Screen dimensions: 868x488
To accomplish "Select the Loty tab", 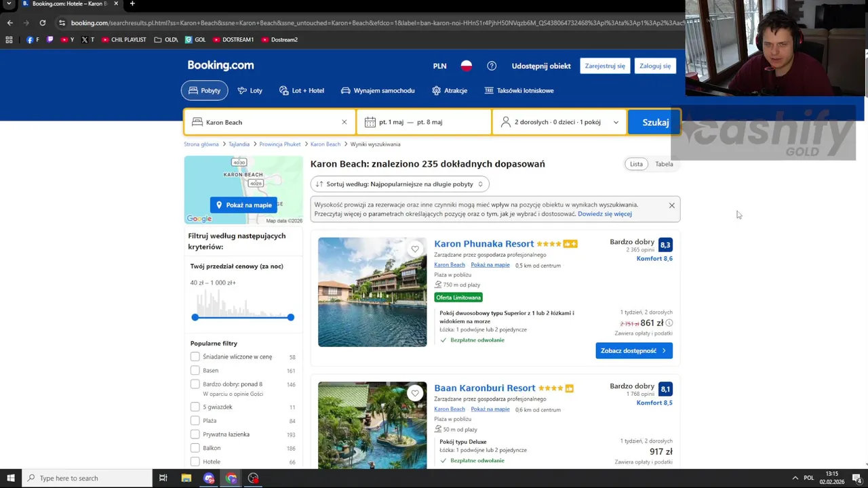I will [250, 90].
